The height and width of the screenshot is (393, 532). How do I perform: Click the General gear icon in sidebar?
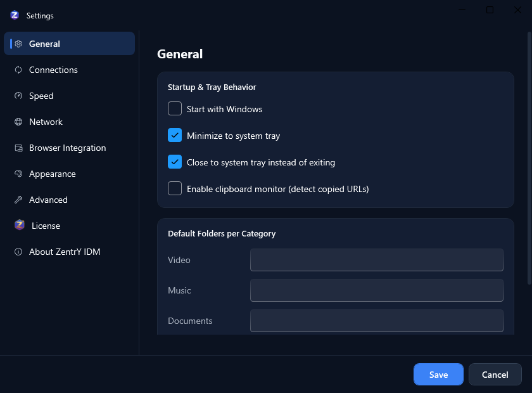coord(18,44)
